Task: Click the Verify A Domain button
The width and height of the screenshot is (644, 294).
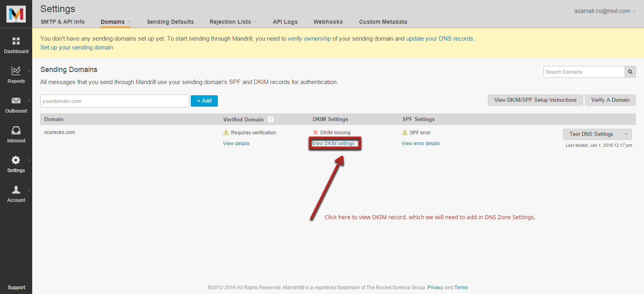Action: [x=610, y=100]
